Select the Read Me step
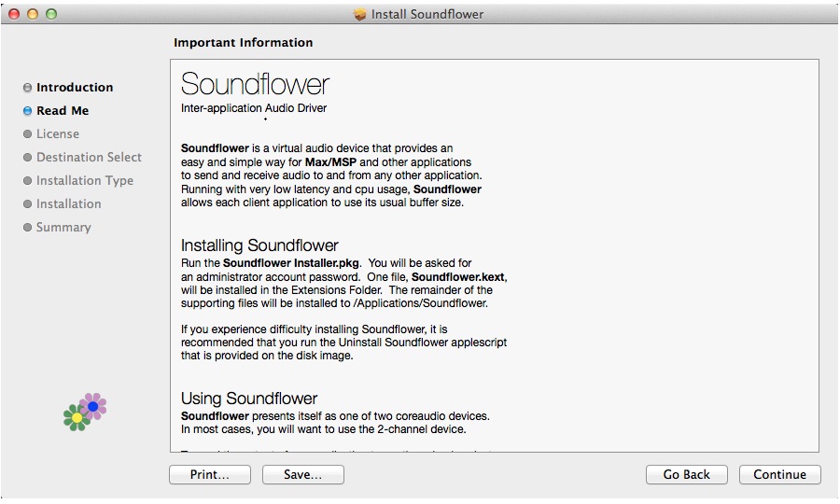Viewport: 840px width, 504px height. 63,111
